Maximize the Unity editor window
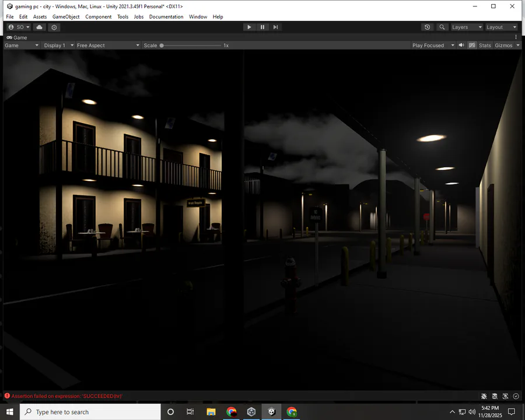This screenshot has width=525, height=420. [x=493, y=6]
